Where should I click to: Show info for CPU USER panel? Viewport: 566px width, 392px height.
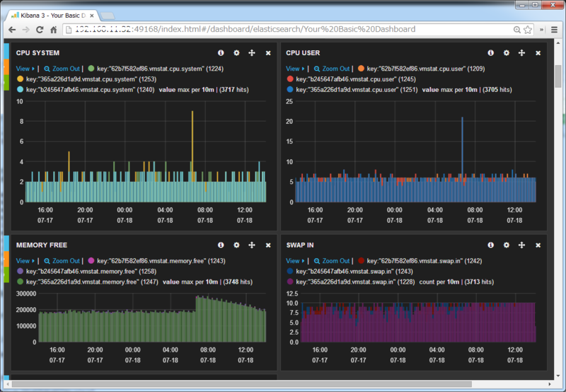(x=490, y=52)
